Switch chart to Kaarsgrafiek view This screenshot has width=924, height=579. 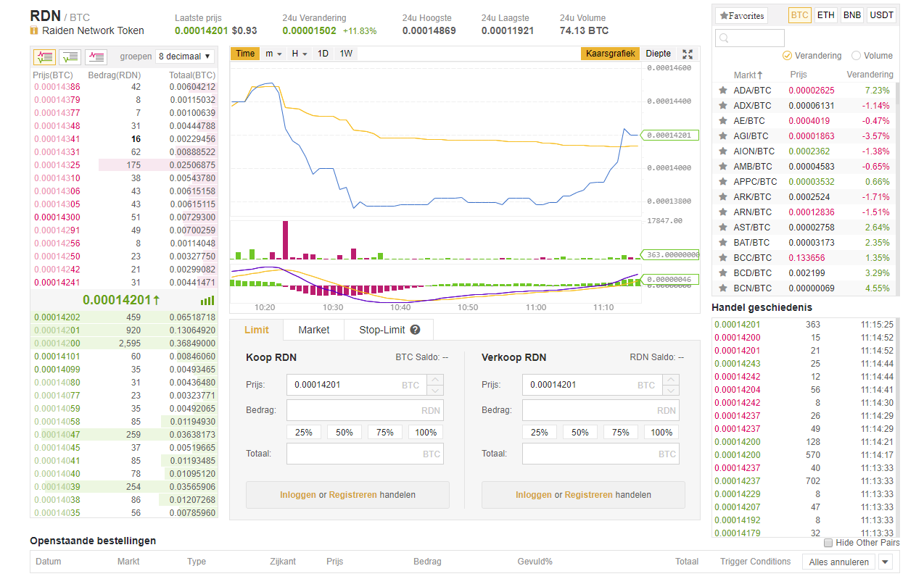point(609,54)
